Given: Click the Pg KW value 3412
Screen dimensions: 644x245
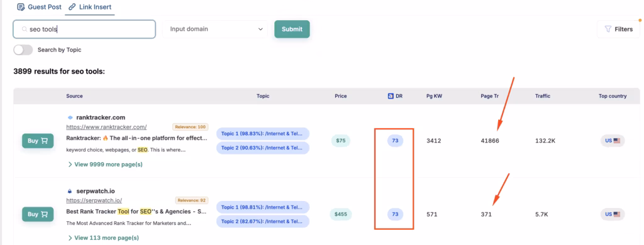Looking at the screenshot, I should [x=434, y=141].
